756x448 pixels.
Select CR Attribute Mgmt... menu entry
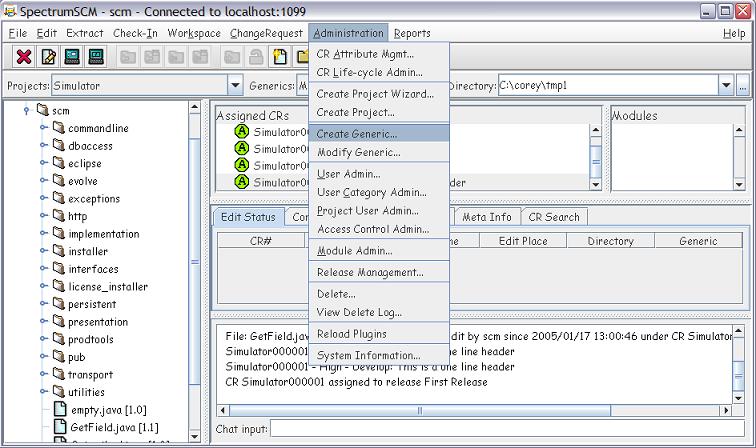pyautogui.click(x=379, y=54)
